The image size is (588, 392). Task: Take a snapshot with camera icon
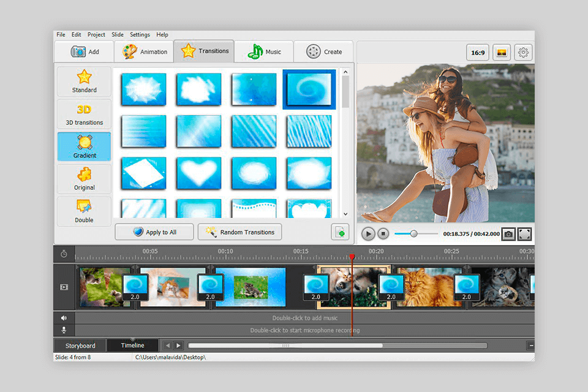pos(508,234)
